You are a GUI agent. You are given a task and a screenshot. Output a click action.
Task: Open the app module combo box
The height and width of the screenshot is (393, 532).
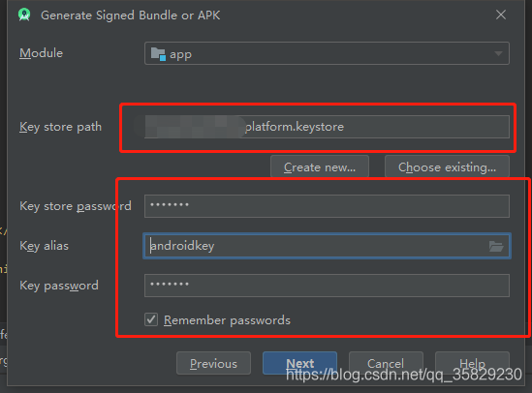tap(327, 53)
